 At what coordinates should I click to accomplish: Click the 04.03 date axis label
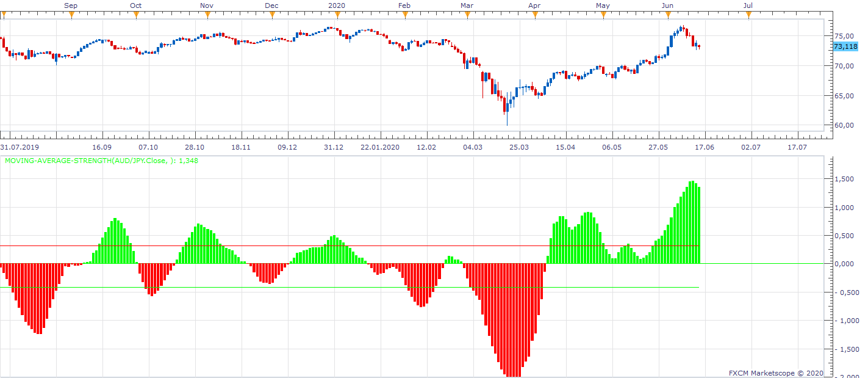click(473, 147)
